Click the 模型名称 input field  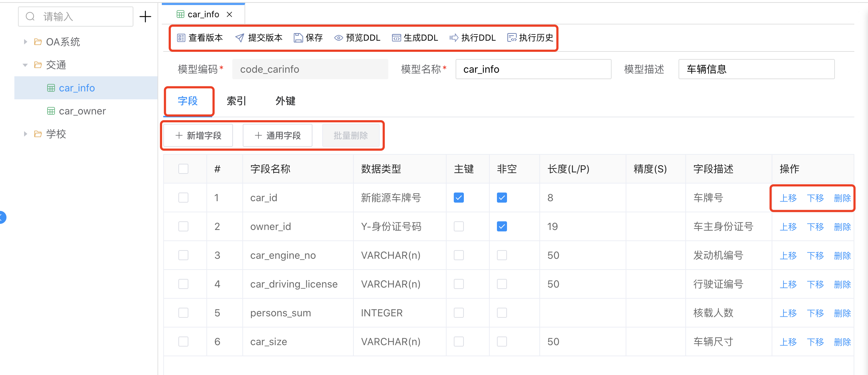tap(533, 69)
